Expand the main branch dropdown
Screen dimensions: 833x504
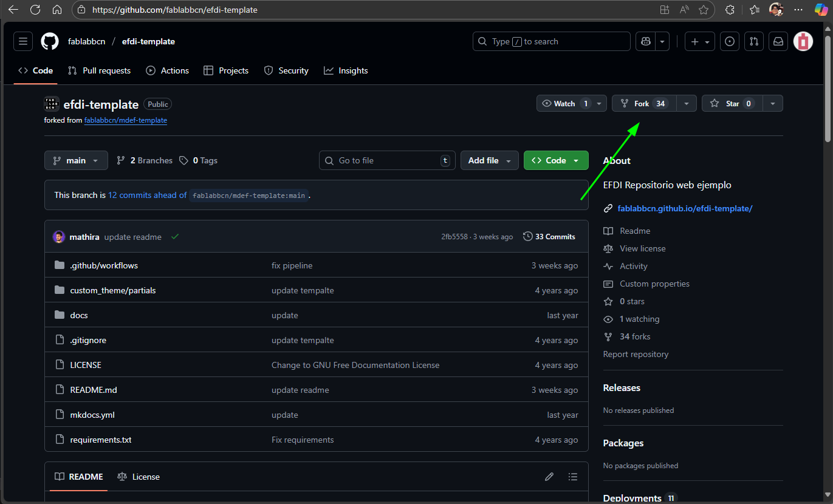coord(76,160)
